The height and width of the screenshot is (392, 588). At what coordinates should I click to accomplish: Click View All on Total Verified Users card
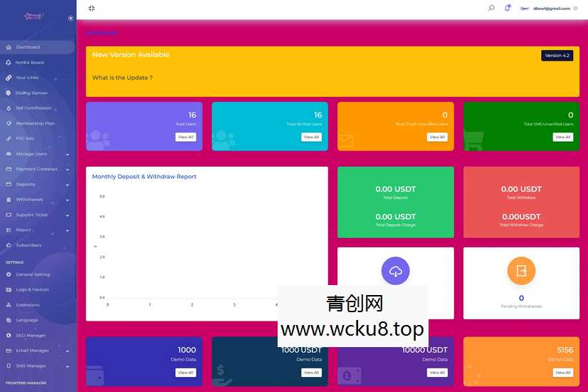point(311,137)
